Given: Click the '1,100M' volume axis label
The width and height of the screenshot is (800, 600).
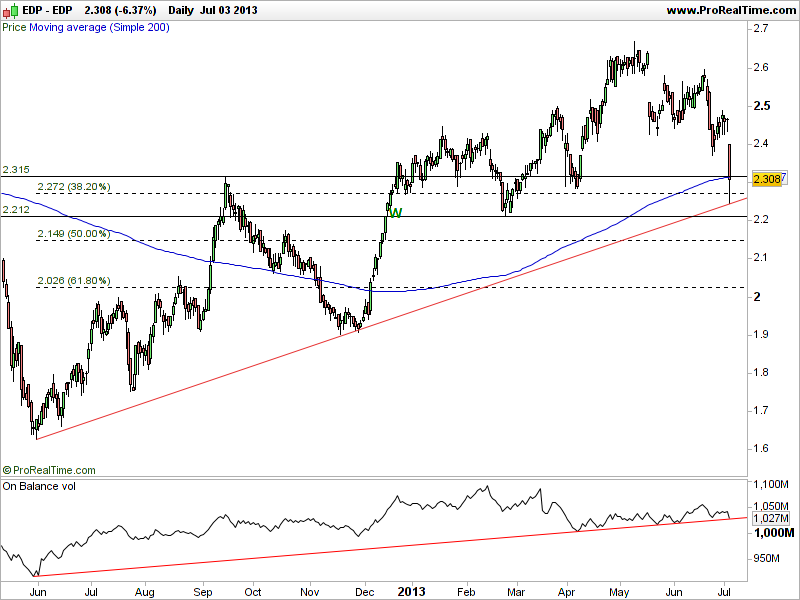Looking at the screenshot, I should pyautogui.click(x=771, y=484).
